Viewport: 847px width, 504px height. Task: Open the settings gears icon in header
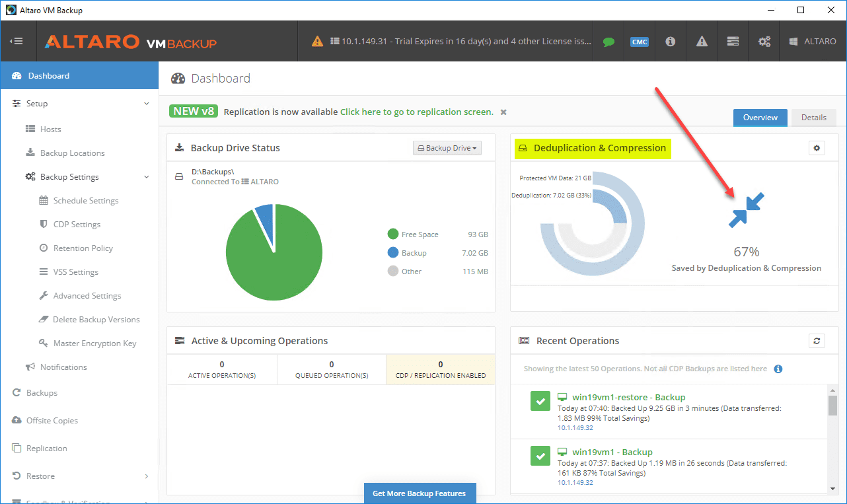(764, 42)
